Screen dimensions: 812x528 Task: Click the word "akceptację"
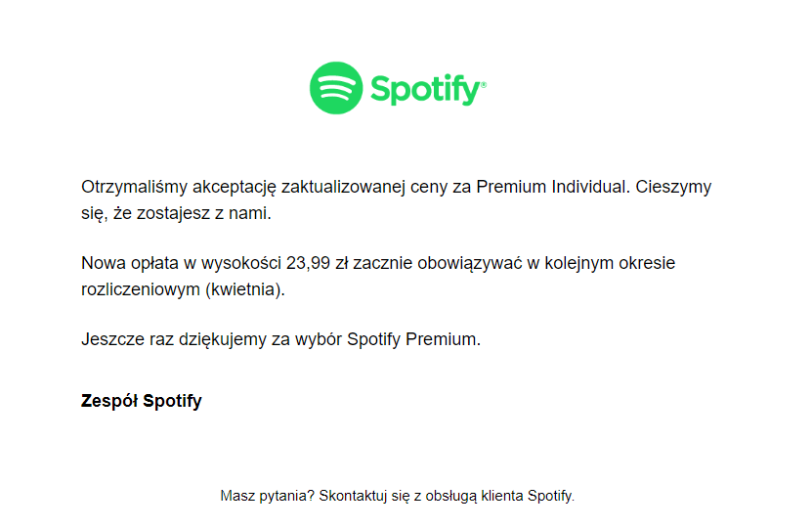click(x=233, y=187)
